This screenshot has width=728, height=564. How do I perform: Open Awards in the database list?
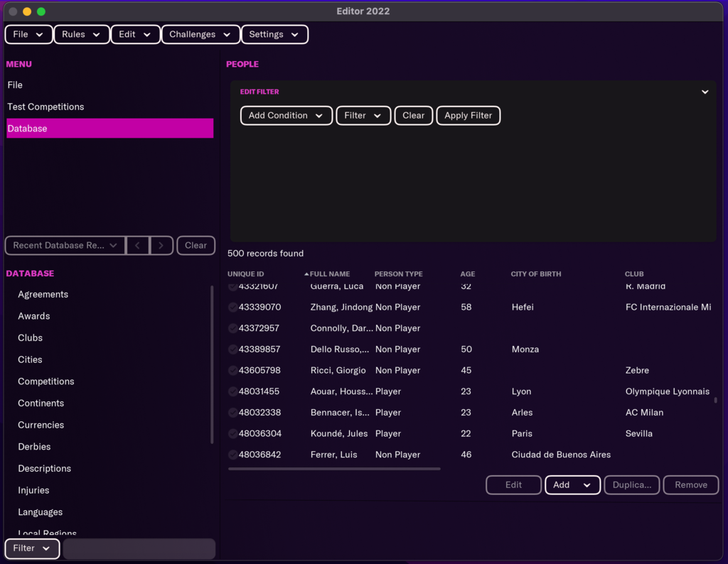point(34,316)
